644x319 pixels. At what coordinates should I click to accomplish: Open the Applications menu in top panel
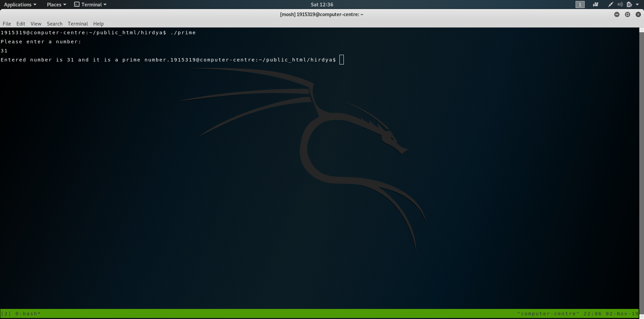pyautogui.click(x=20, y=5)
